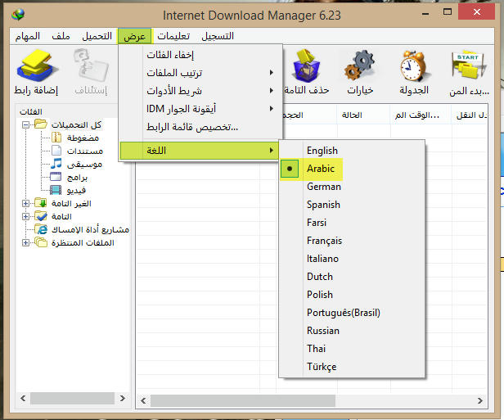Click the categories panel scroll right arrow
This screenshot has width=504, height=420.
coord(123,398)
